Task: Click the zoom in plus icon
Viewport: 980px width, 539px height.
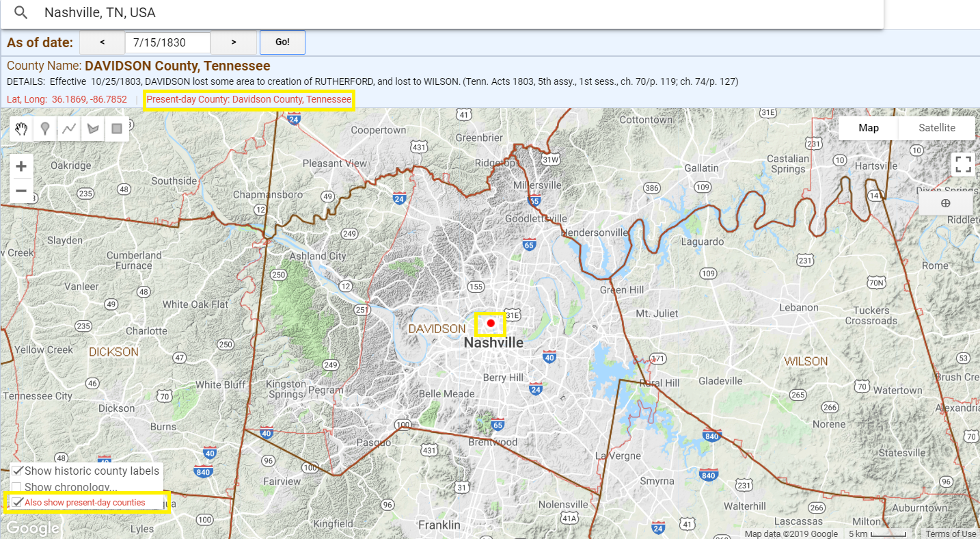Action: 21,166
